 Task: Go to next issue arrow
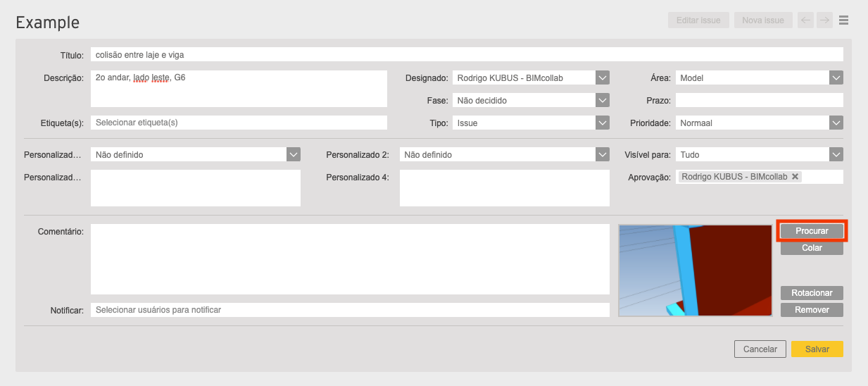[x=824, y=20]
